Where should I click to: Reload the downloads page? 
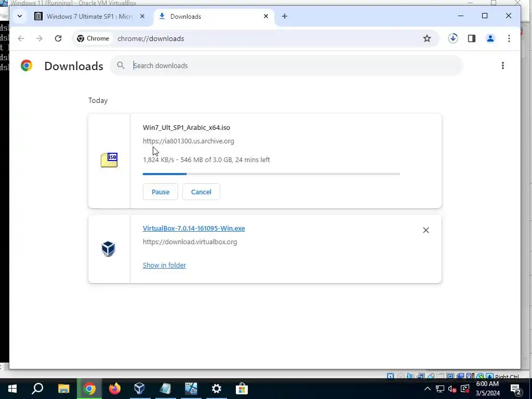pos(58,38)
